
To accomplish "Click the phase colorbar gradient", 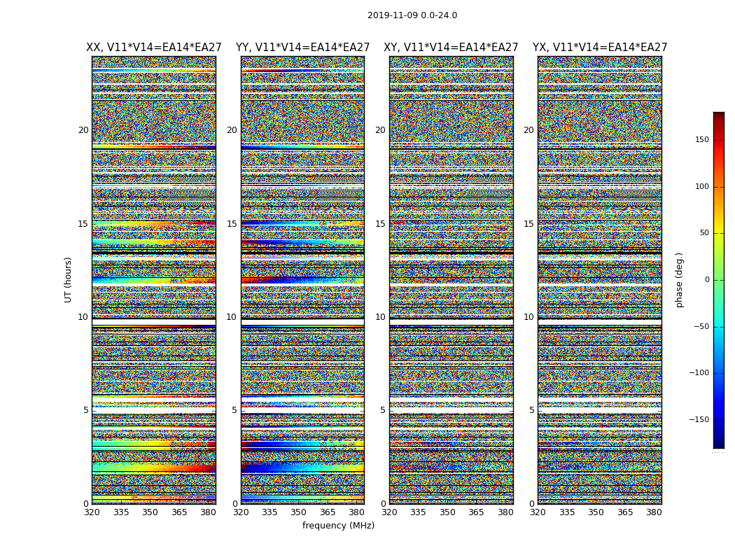I will [719, 280].
